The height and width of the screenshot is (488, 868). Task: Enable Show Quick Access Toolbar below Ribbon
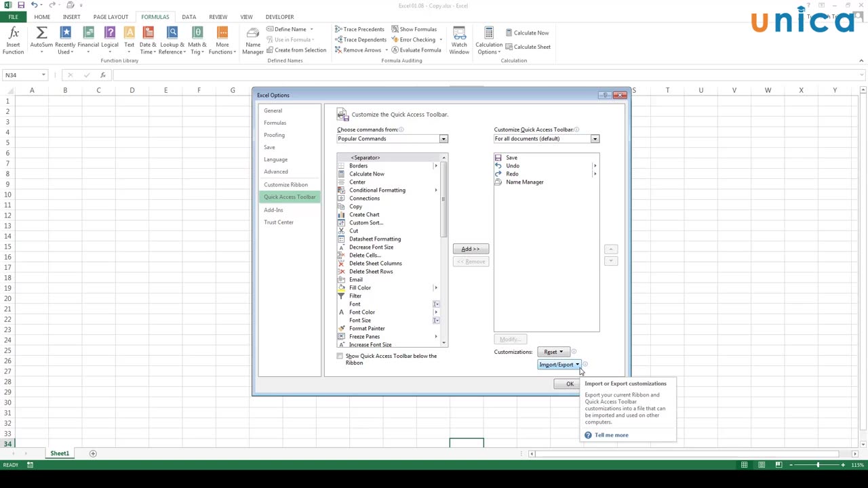coord(340,356)
